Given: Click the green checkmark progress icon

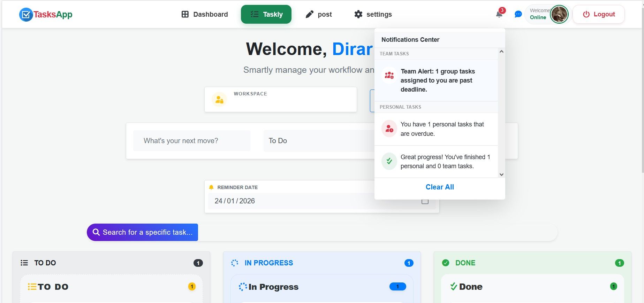Looking at the screenshot, I should click(x=389, y=161).
